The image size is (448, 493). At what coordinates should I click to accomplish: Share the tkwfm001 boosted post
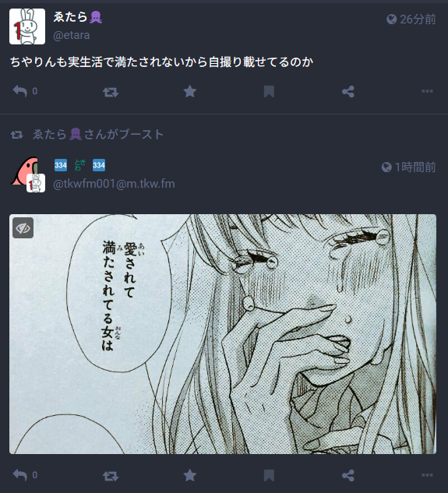pos(348,476)
